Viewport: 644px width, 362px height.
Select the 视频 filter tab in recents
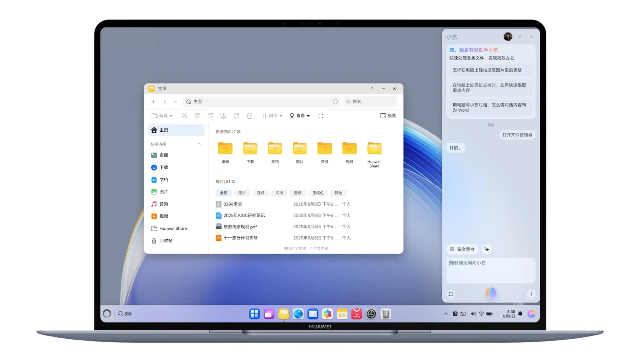(261, 193)
